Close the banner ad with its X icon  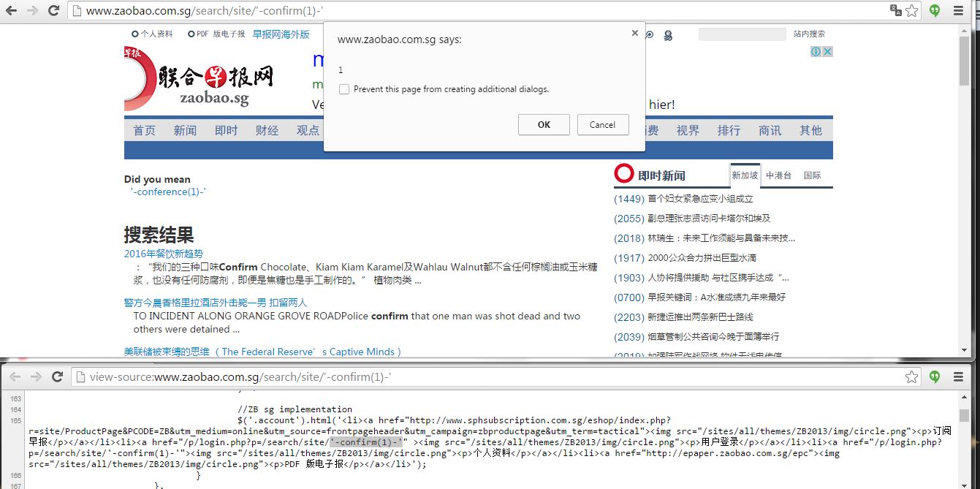click(x=828, y=51)
